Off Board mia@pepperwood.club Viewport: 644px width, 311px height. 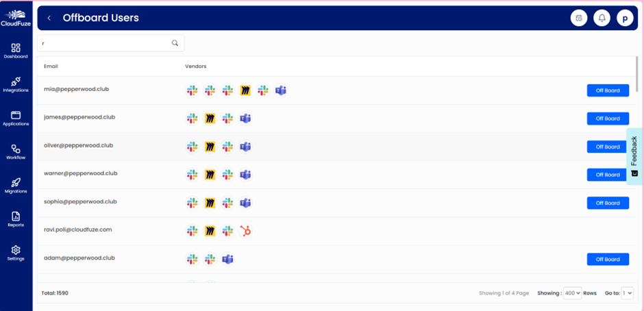coord(608,90)
